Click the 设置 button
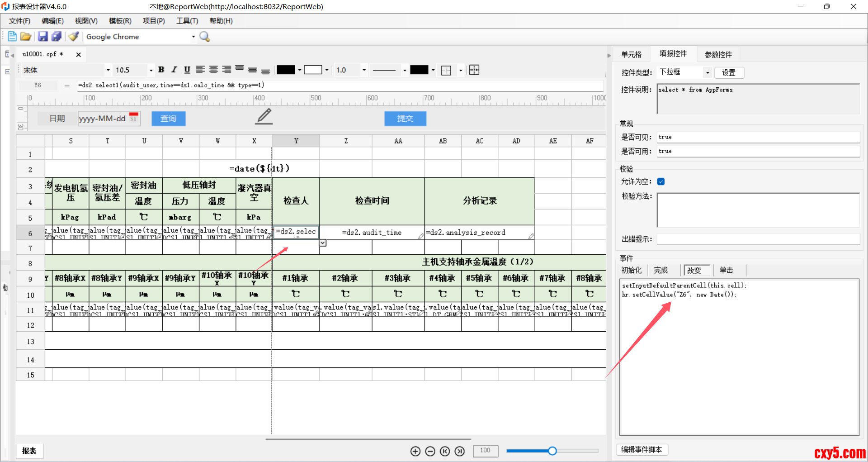This screenshot has width=868, height=462. pyautogui.click(x=728, y=72)
